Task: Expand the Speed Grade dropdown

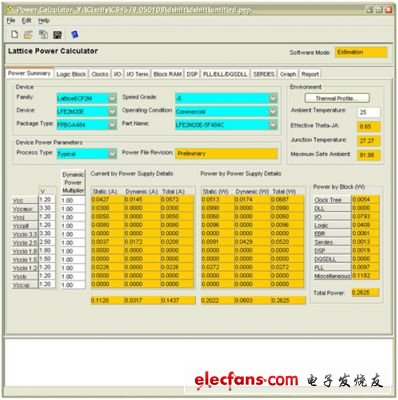Action: coord(226,98)
